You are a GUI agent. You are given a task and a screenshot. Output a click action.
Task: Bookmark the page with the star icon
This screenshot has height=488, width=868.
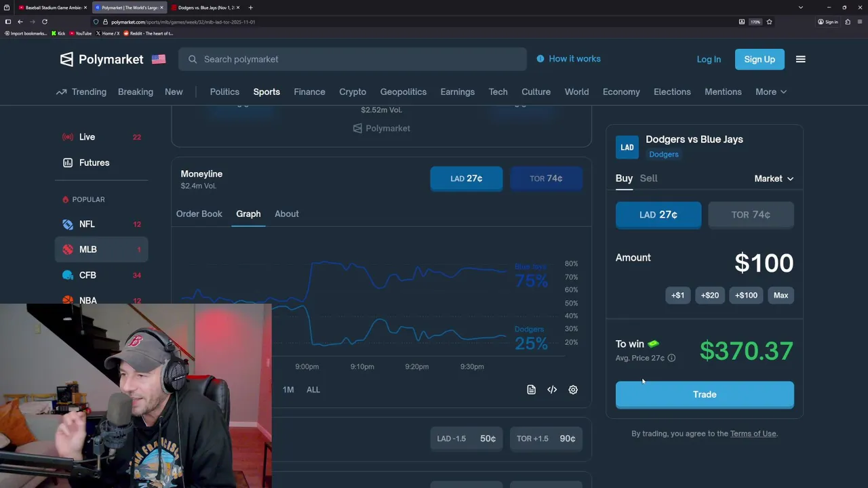point(769,22)
